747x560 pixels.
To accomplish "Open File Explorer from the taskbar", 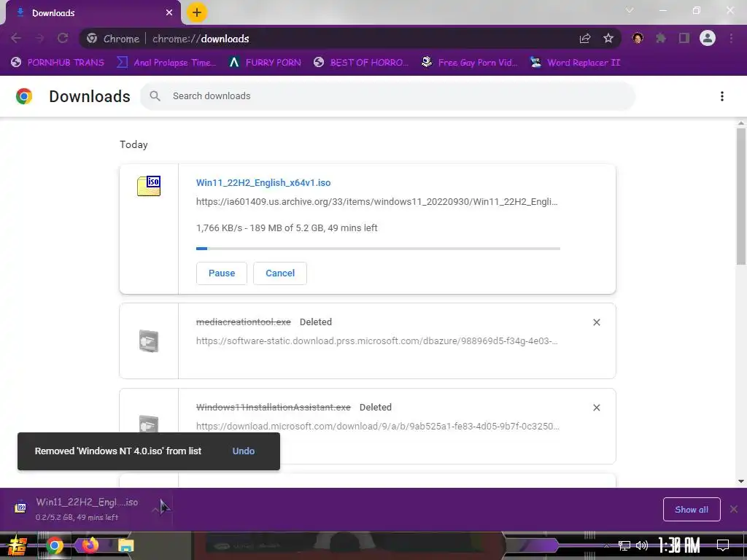I will [x=125, y=545].
